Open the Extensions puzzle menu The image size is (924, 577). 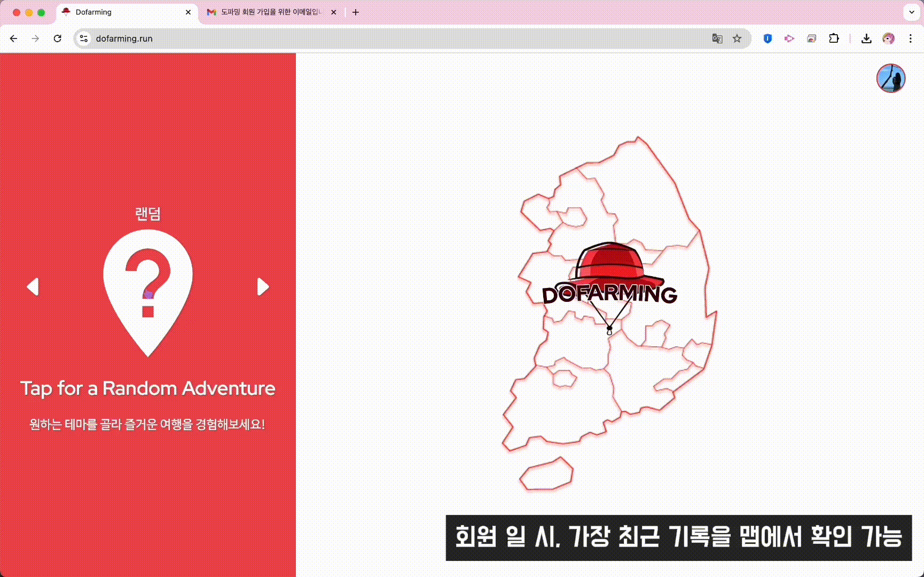(x=834, y=38)
